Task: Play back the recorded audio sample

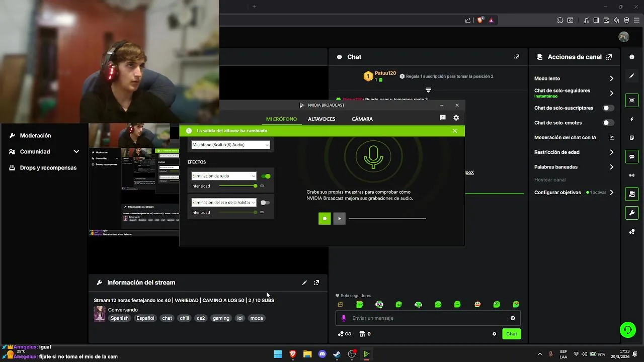Action: [340, 218]
